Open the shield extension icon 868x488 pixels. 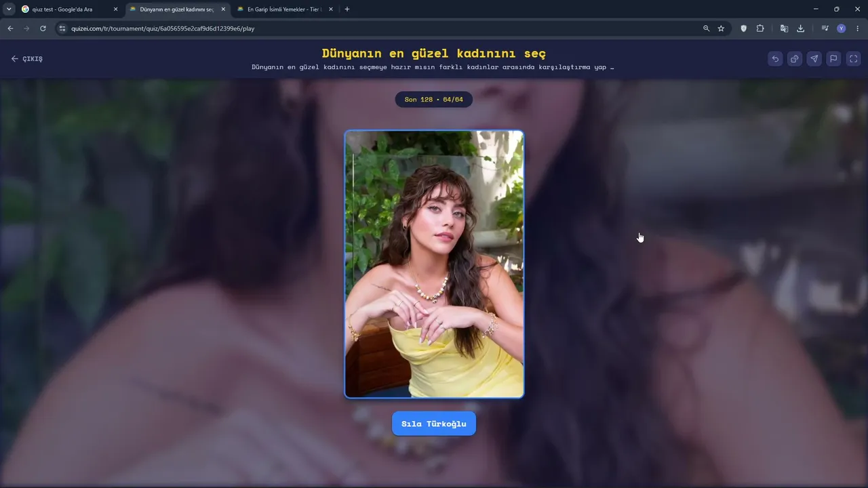pyautogui.click(x=744, y=28)
